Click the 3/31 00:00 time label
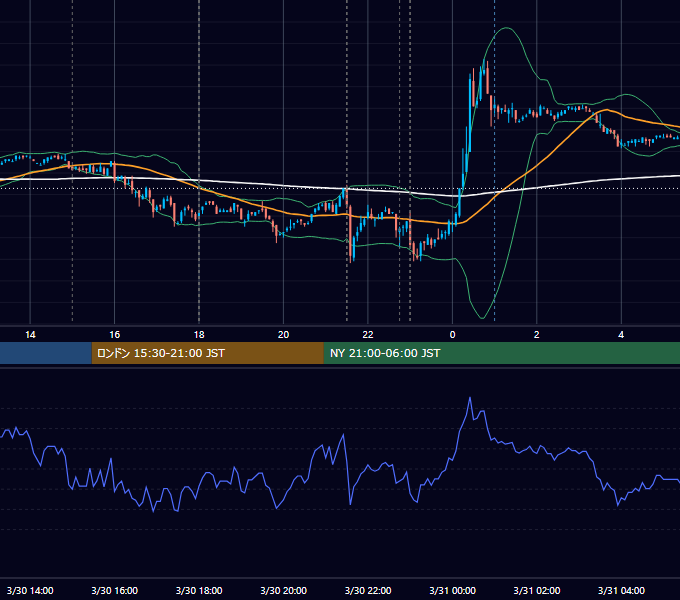This screenshot has height=600, width=680. point(452,590)
